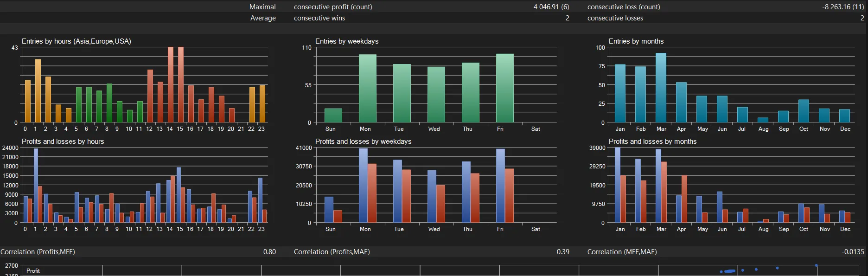This screenshot has width=868, height=276.
Task: Click the Sun bar in Entries by weekdays
Action: [x=333, y=116]
